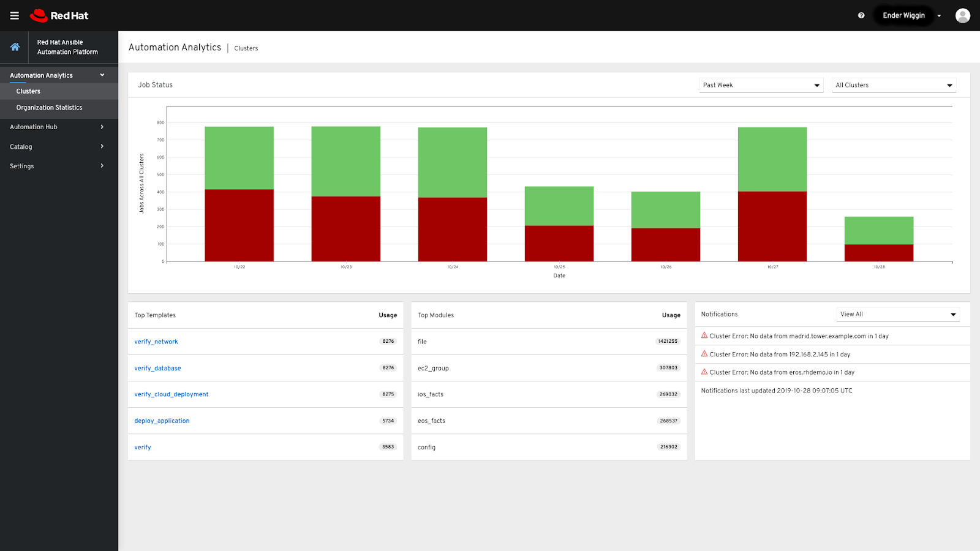Screen dimensions: 980x551
Task: Click the 192.168.2.145 cluster error warning icon
Action: point(704,354)
